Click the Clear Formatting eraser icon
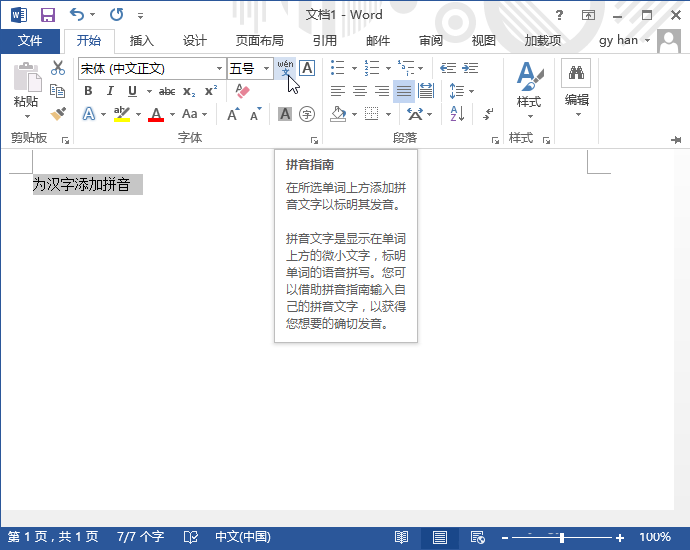The height and width of the screenshot is (550, 690). [x=241, y=91]
